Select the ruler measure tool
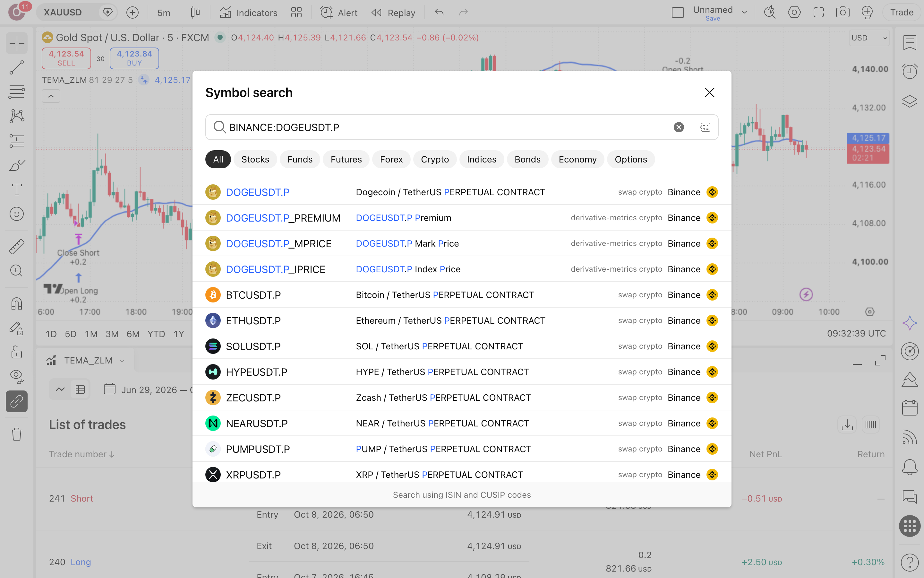 click(x=16, y=247)
